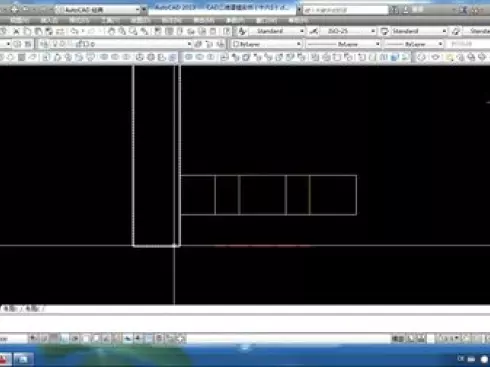490x367 pixels.
Task: Expand the ByLayer linetype dropdown
Action: click(x=343, y=44)
